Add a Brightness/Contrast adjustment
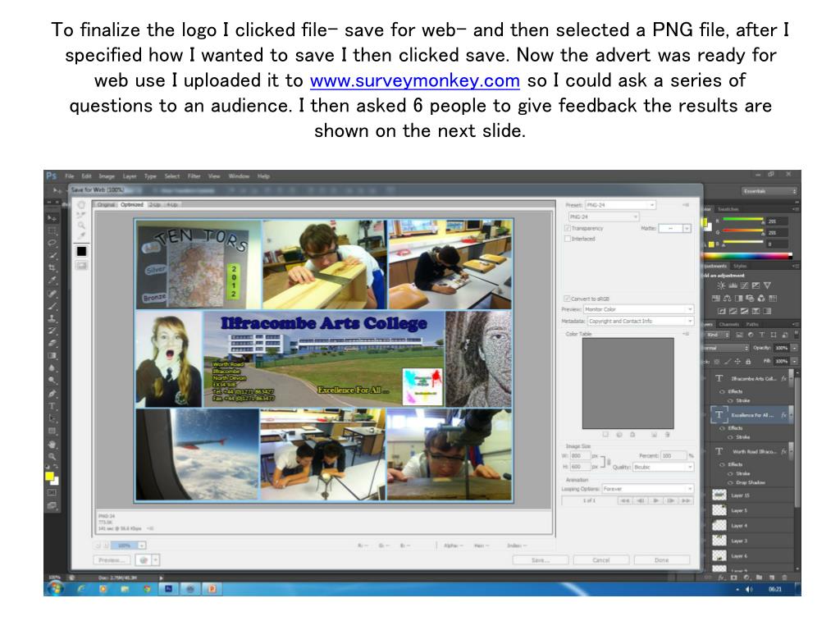Image resolution: width=840 pixels, height=630 pixels. point(721,285)
